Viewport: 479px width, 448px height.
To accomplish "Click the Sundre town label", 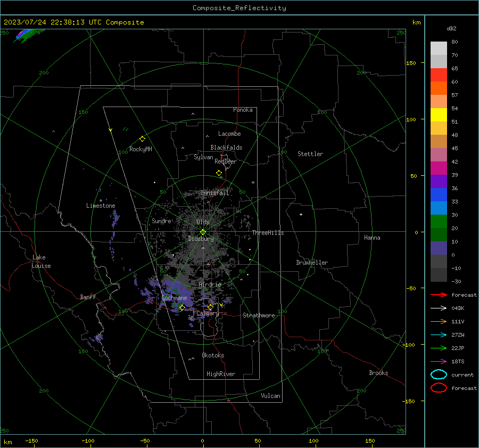I will tap(161, 221).
